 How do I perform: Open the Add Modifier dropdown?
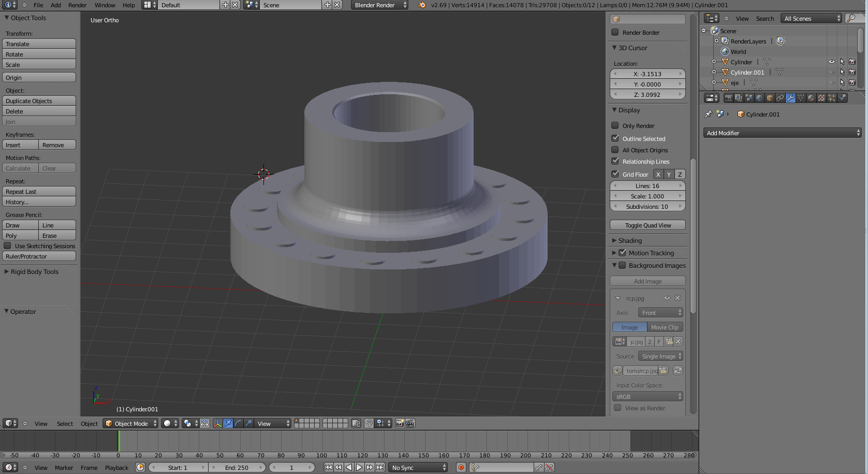tap(782, 133)
